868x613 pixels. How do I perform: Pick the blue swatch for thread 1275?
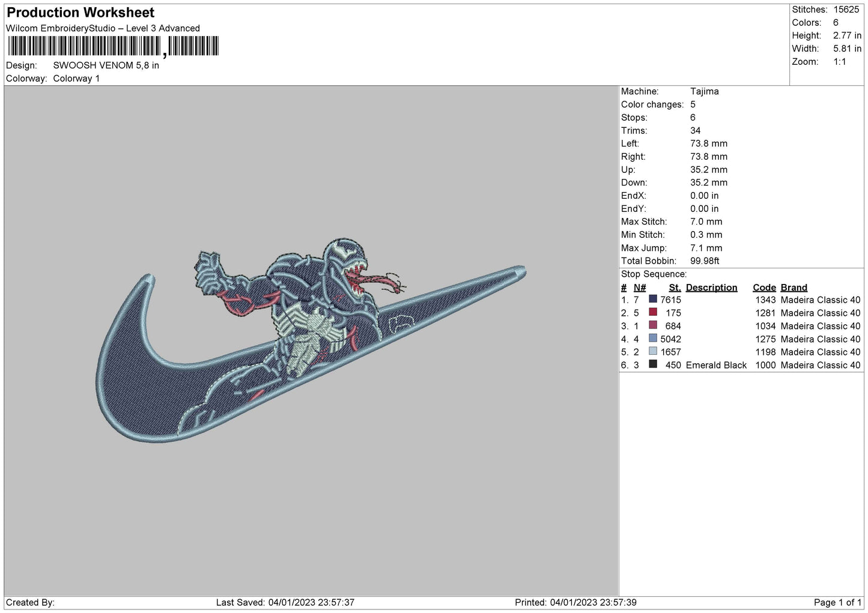[x=652, y=339]
